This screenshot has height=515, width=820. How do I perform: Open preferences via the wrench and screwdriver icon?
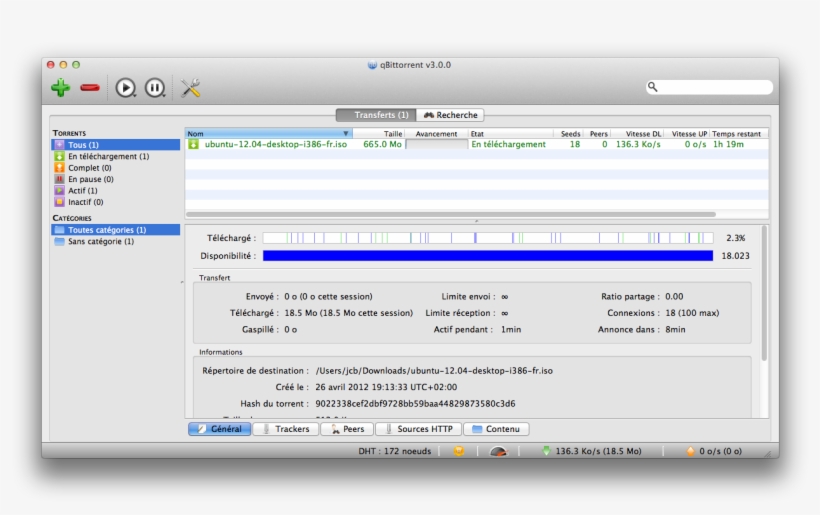point(190,87)
